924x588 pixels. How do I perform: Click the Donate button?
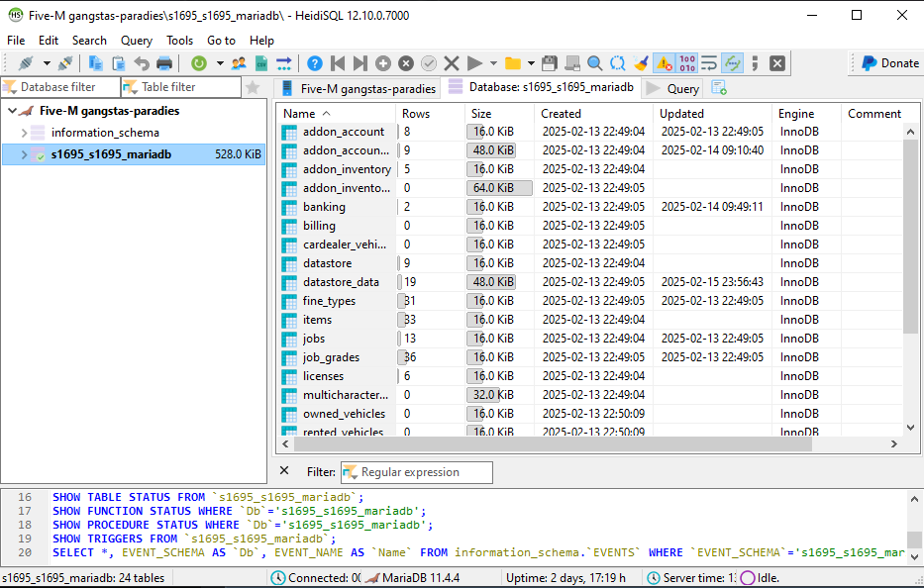coord(888,63)
